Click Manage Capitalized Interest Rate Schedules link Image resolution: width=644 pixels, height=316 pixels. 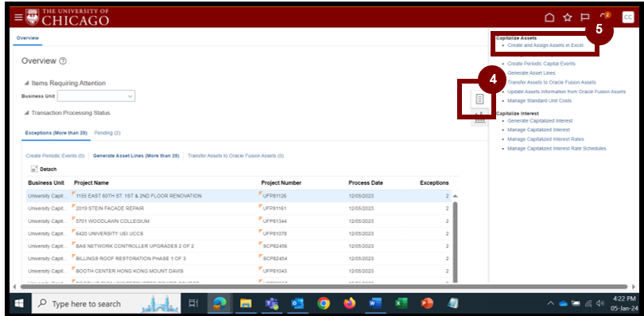(x=557, y=148)
